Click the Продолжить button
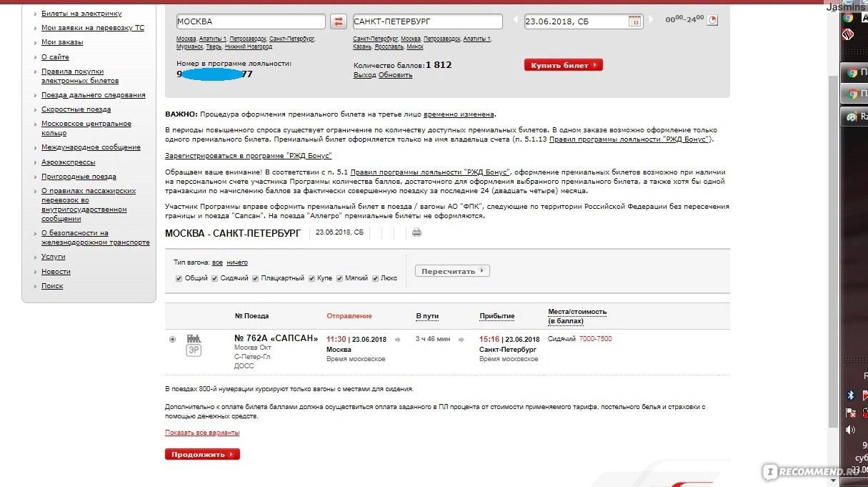Viewport: 868px width, 487px height. tap(202, 454)
